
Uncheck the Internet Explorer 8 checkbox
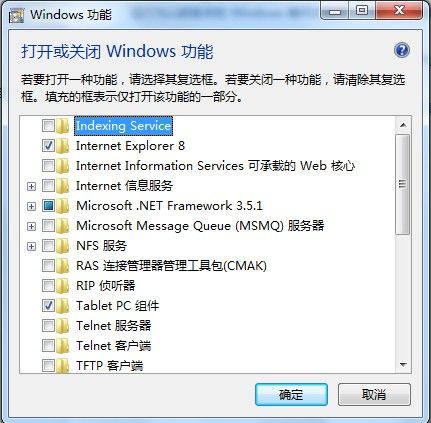(48, 146)
